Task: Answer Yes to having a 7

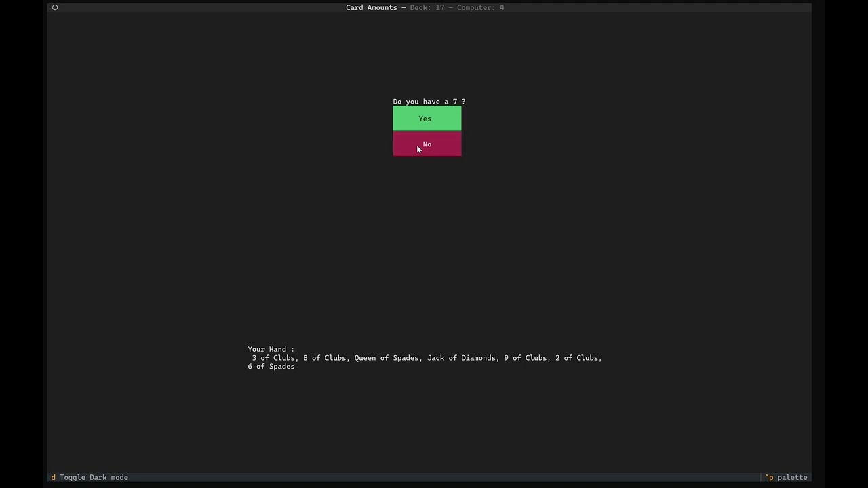Action: pyautogui.click(x=427, y=119)
